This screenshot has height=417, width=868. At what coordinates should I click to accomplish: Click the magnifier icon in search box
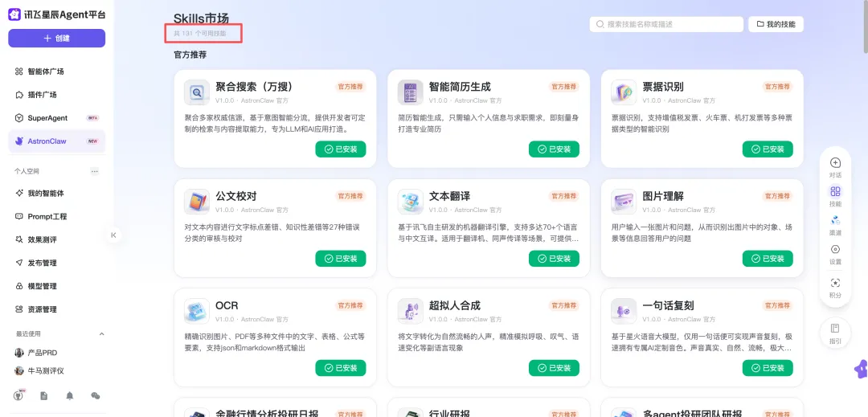click(600, 24)
